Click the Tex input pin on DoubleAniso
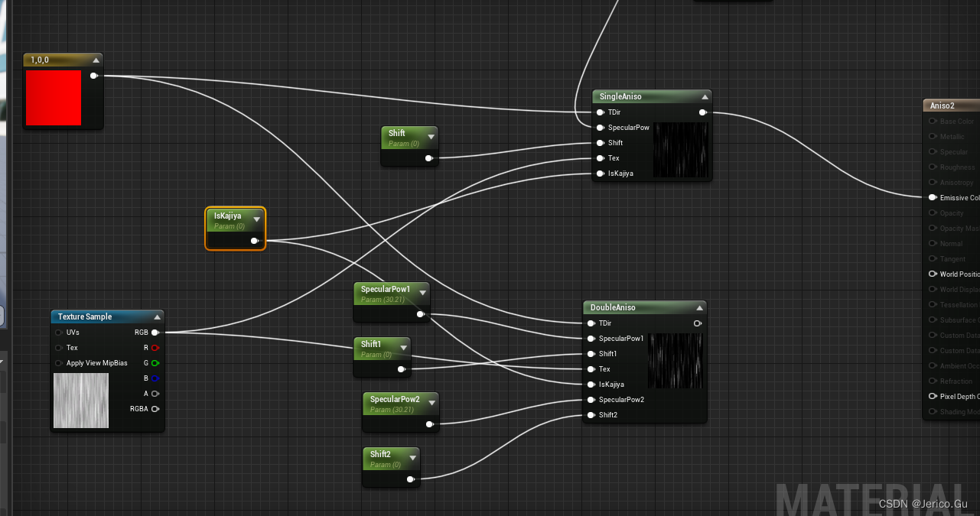The height and width of the screenshot is (516, 980). 591,368
